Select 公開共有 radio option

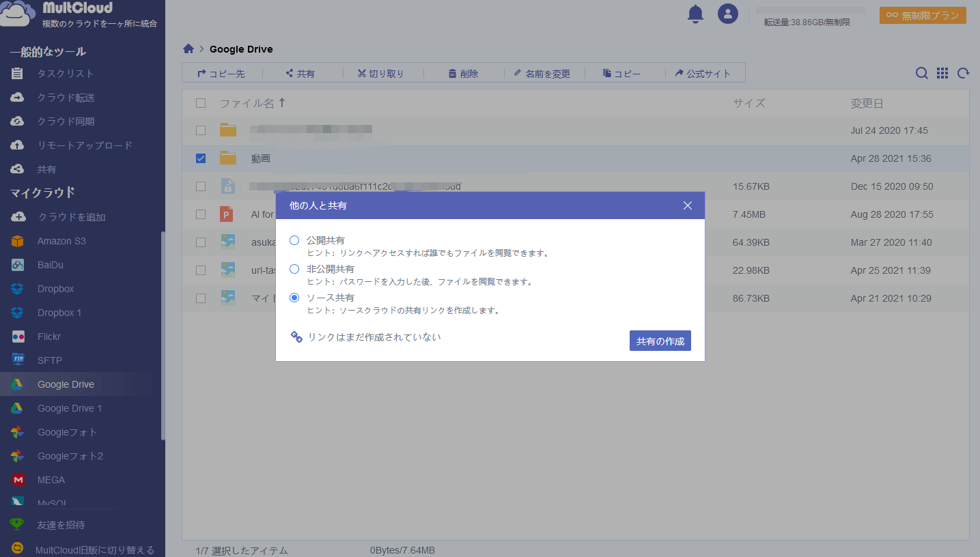294,240
